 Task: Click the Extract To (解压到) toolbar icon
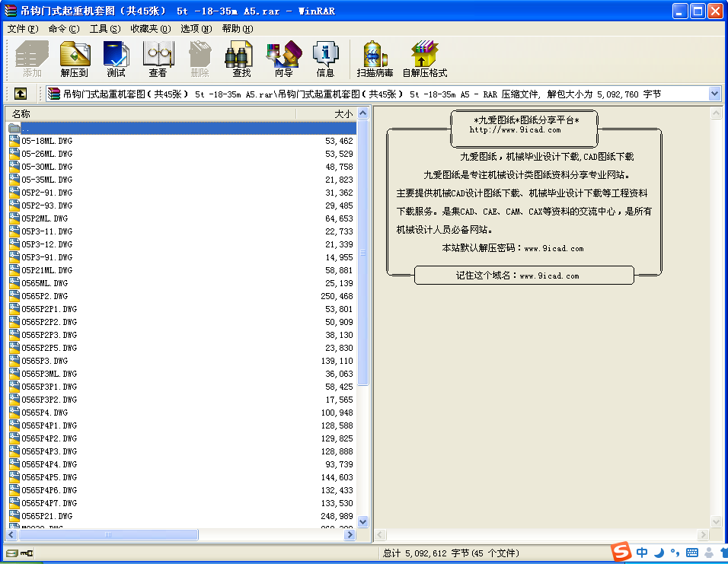[75, 59]
